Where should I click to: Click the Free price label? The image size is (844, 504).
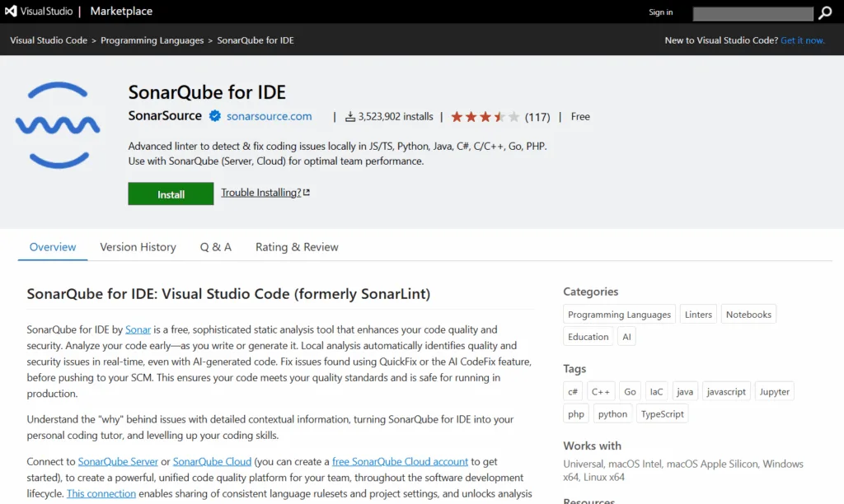pos(580,117)
